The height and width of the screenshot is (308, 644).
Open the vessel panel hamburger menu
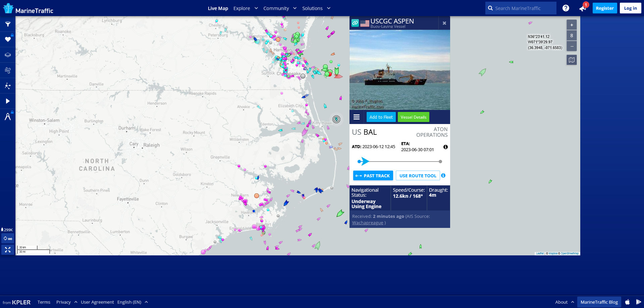coord(357,117)
